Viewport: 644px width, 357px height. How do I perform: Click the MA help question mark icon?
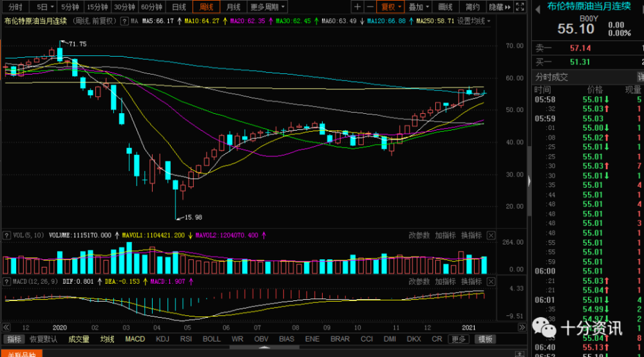coord(124,21)
